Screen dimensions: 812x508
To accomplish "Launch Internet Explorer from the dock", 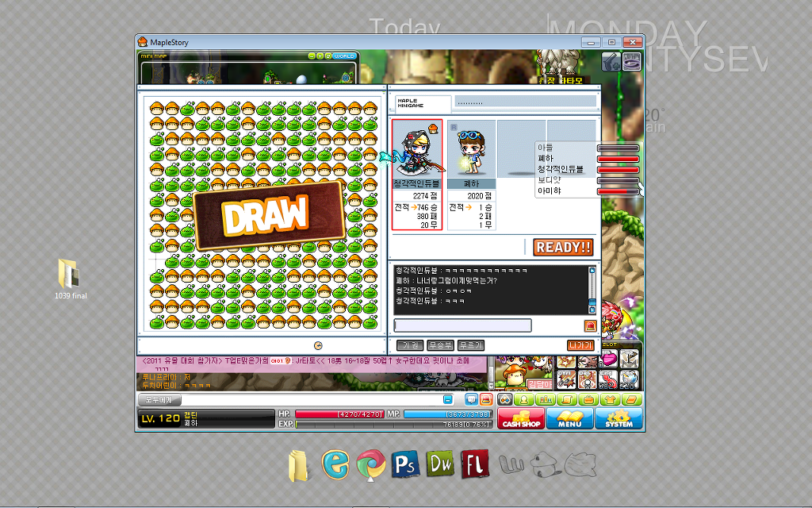I will 335,464.
